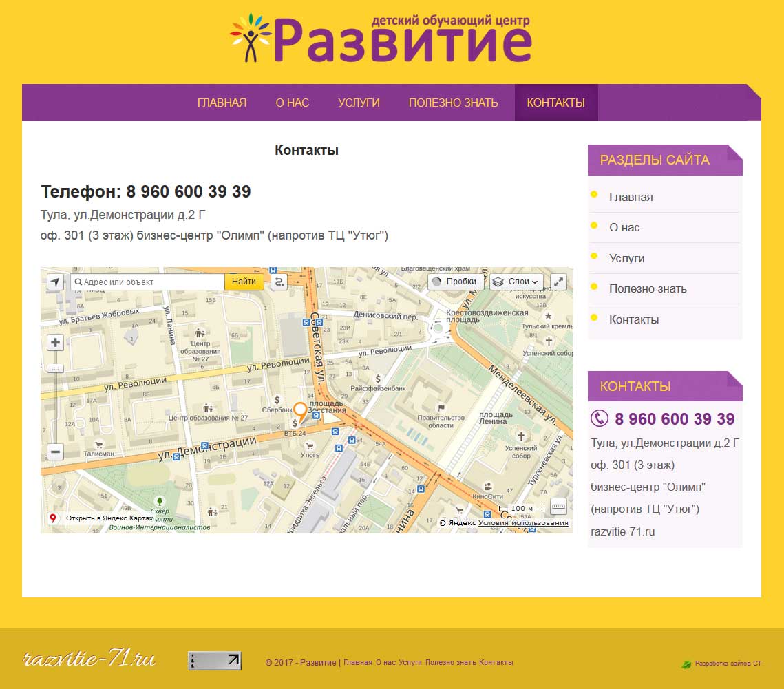Expand the map to fullscreen

pos(558,282)
